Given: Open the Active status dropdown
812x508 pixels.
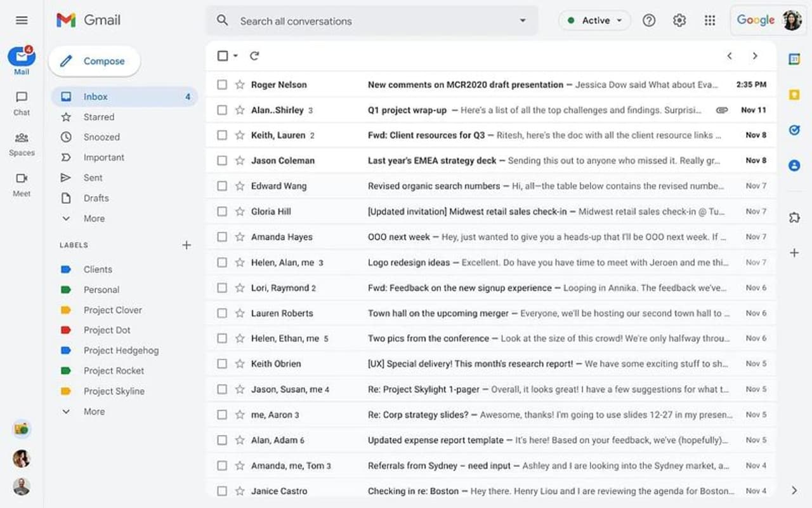Looking at the screenshot, I should point(594,20).
